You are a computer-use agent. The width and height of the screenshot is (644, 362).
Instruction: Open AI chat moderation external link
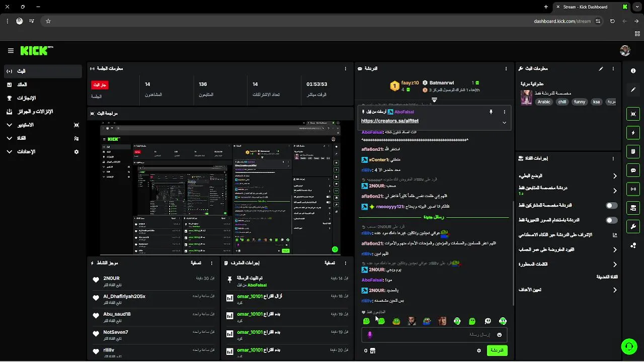[x=614, y=235]
